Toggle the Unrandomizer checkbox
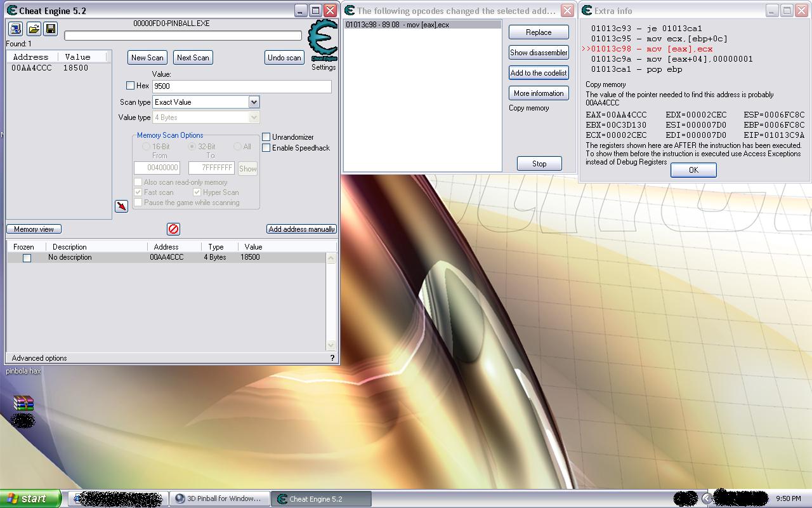The width and height of the screenshot is (812, 508). pyautogui.click(x=266, y=137)
